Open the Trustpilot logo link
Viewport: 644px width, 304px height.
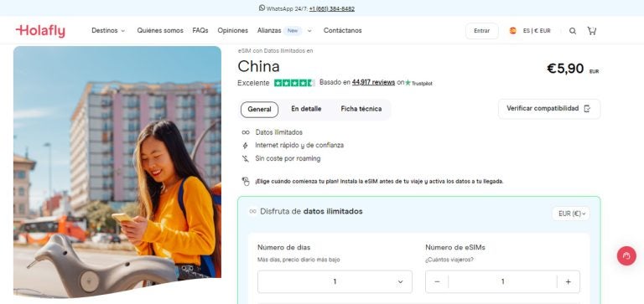(x=418, y=83)
